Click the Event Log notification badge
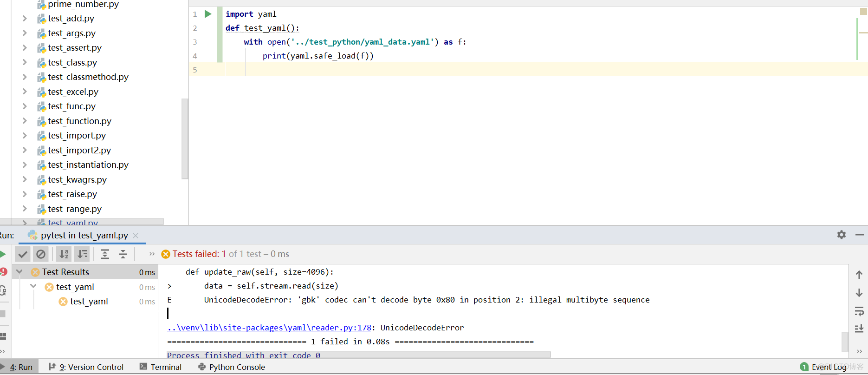The height and width of the screenshot is (375, 868). click(x=804, y=367)
